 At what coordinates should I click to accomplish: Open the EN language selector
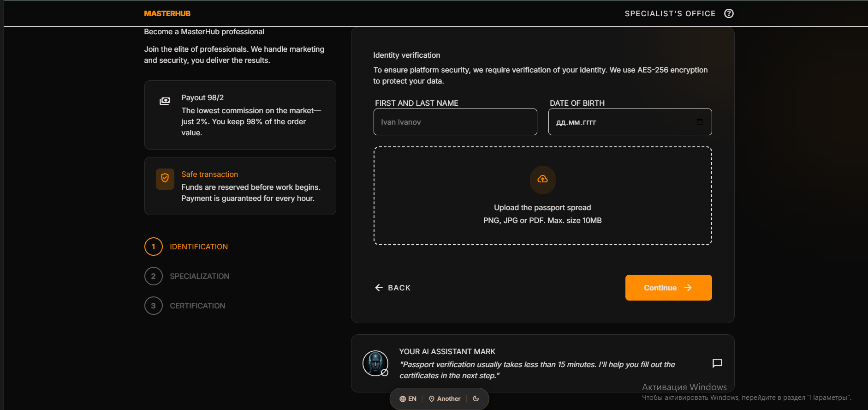click(408, 398)
